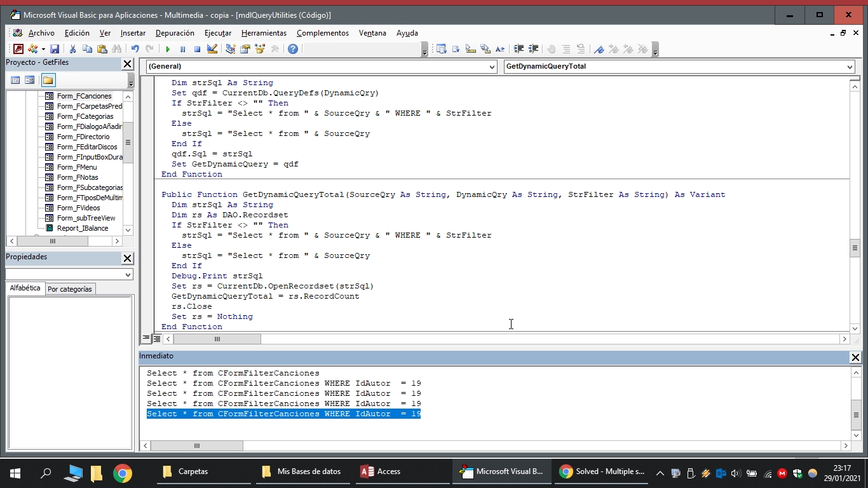The image size is (868, 488).
Task: Open the Ventana menu
Action: (x=372, y=33)
